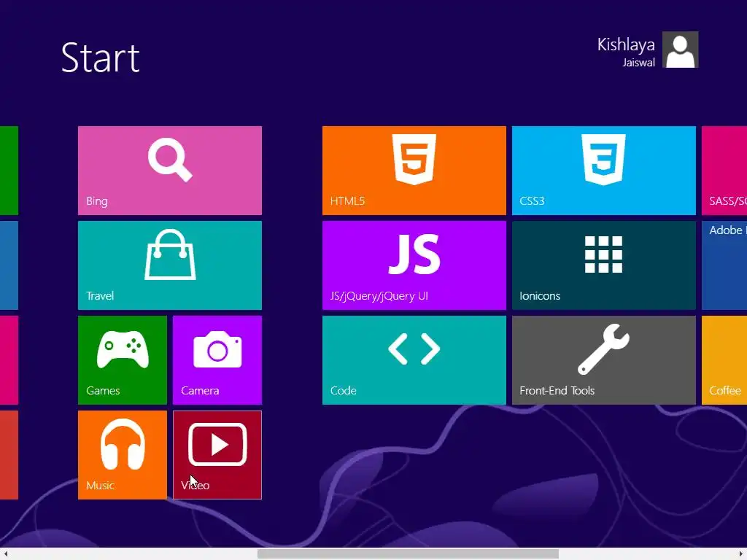747x560 pixels.
Task: Open the Adobe tile
Action: 724,265
